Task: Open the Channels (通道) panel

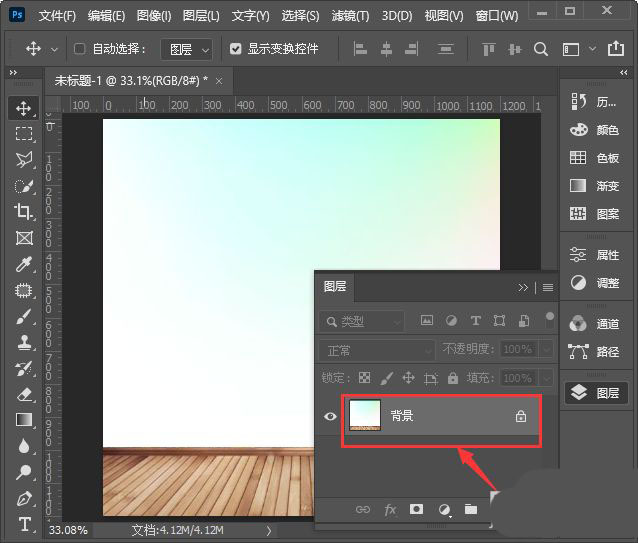Action: 594,324
